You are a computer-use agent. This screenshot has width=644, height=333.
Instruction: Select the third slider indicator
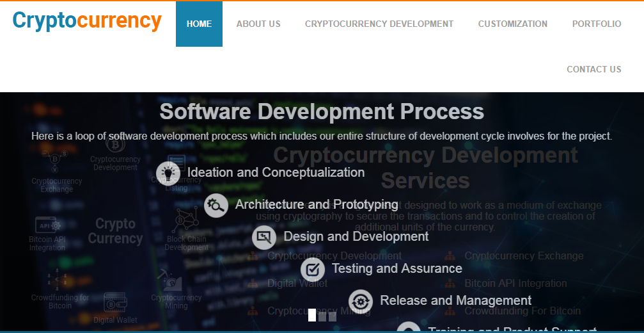click(x=333, y=316)
